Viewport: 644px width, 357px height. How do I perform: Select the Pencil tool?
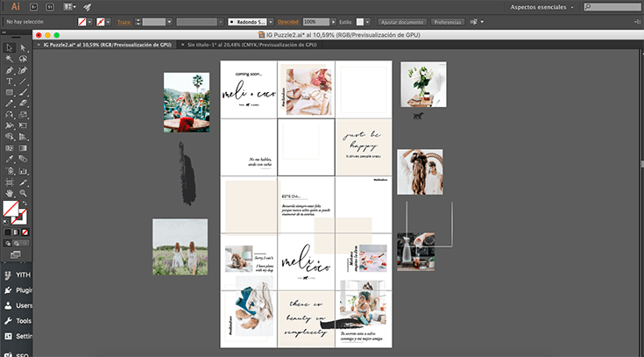pos(9,104)
